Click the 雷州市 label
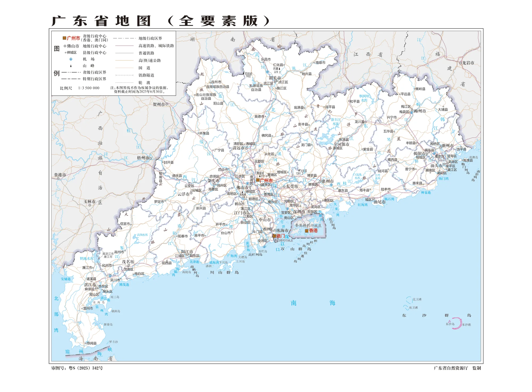This screenshot has width=532, height=392. click(88, 308)
